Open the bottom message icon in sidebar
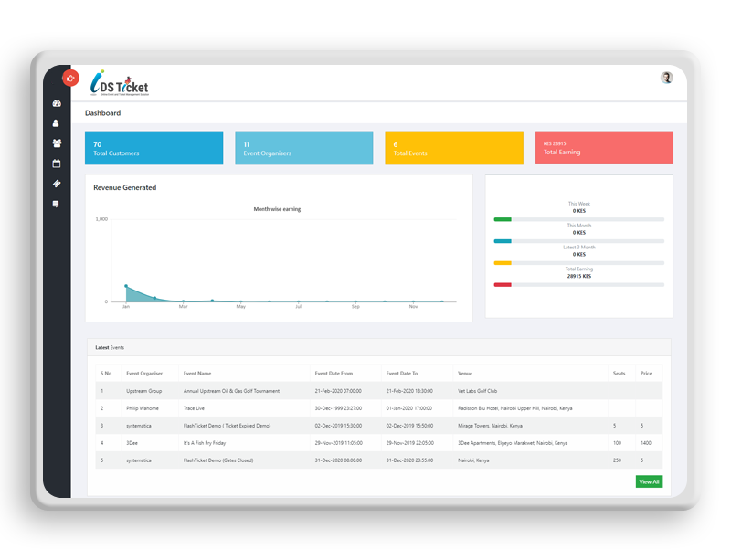Screen dimensions: 731x560 click(57, 204)
